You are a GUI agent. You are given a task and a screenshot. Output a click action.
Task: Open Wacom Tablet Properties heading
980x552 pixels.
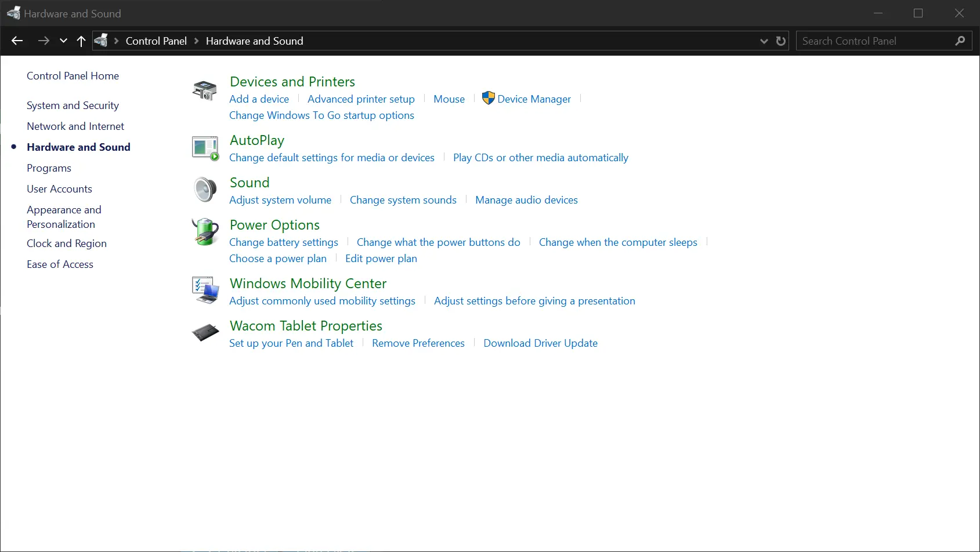tap(306, 326)
